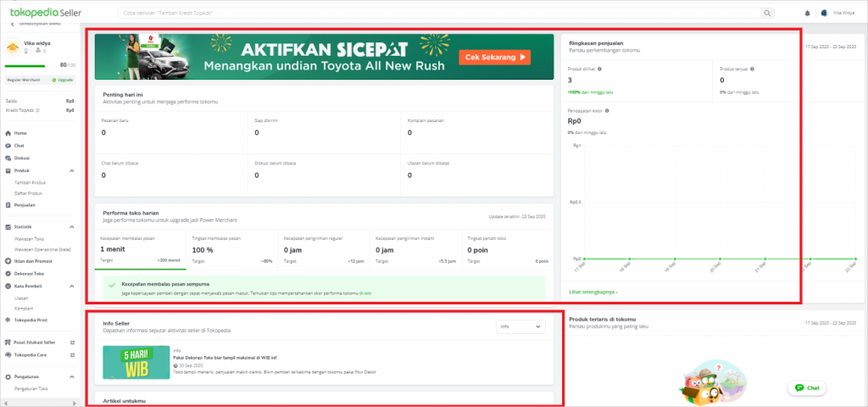Click the green Upgrade button
This screenshot has width=868, height=407.
(63, 79)
